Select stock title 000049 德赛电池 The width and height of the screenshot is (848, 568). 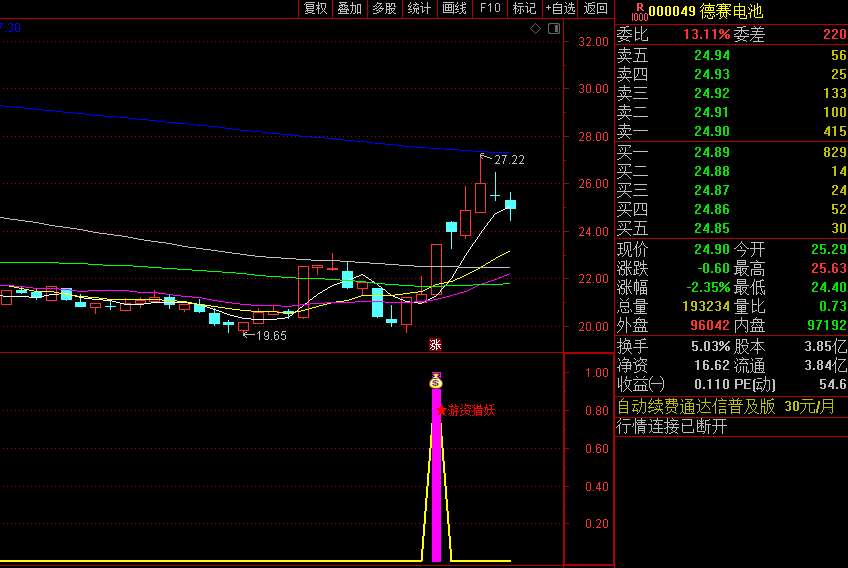point(706,11)
